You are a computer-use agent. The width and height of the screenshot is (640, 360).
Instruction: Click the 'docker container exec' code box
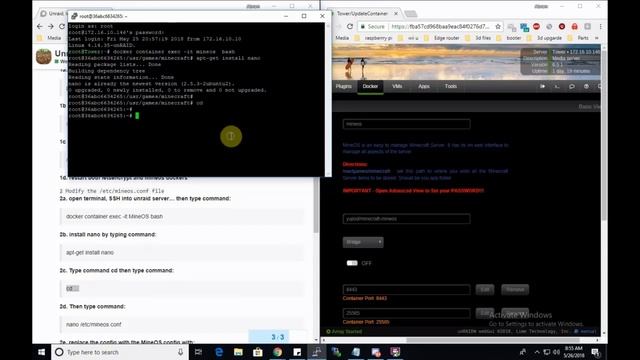pos(182,216)
